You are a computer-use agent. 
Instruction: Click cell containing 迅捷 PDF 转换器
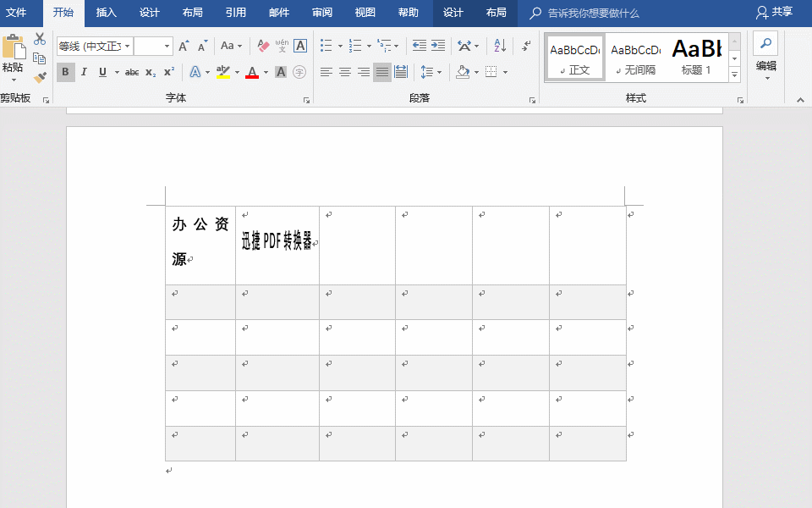click(277, 246)
